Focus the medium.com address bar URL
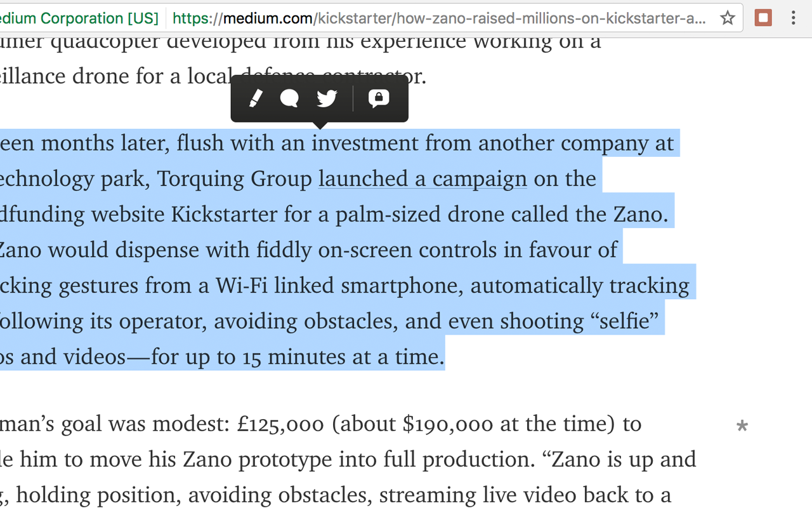 [x=438, y=18]
